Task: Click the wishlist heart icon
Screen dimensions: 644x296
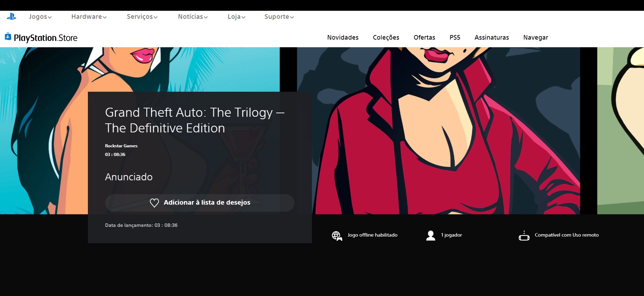Action: pos(154,203)
